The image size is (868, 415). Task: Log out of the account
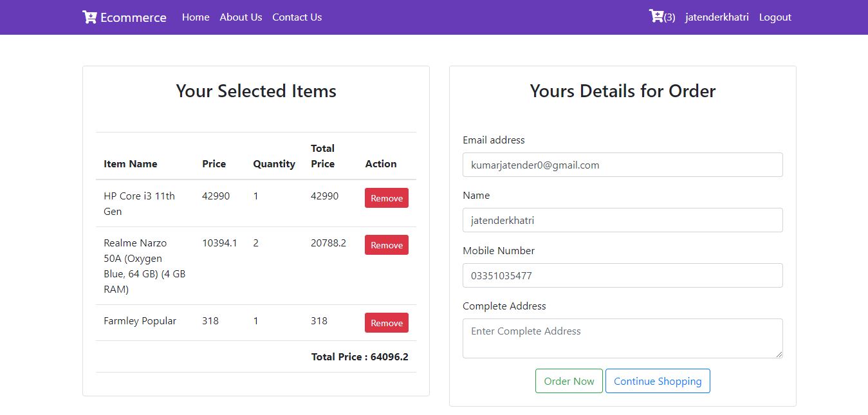[775, 17]
